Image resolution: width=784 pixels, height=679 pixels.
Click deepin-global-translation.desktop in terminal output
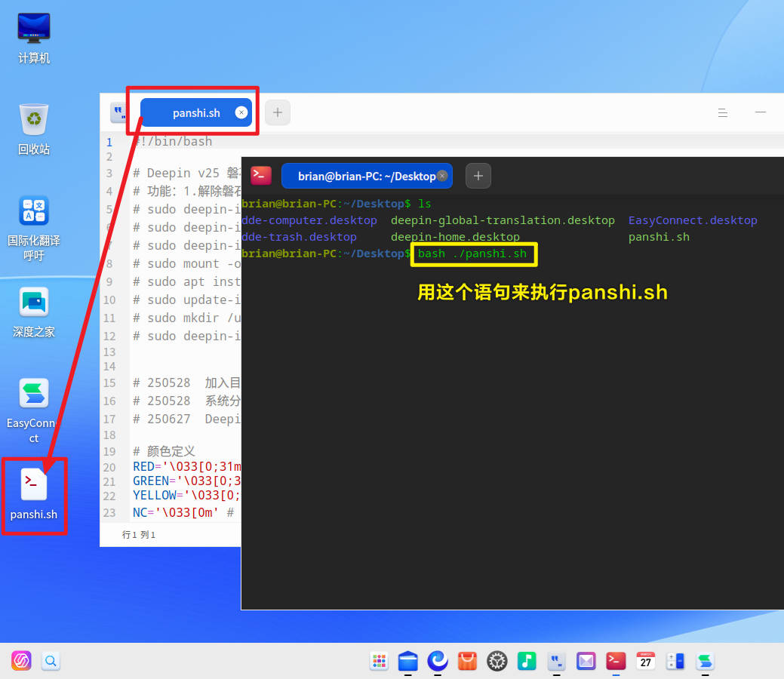[503, 220]
